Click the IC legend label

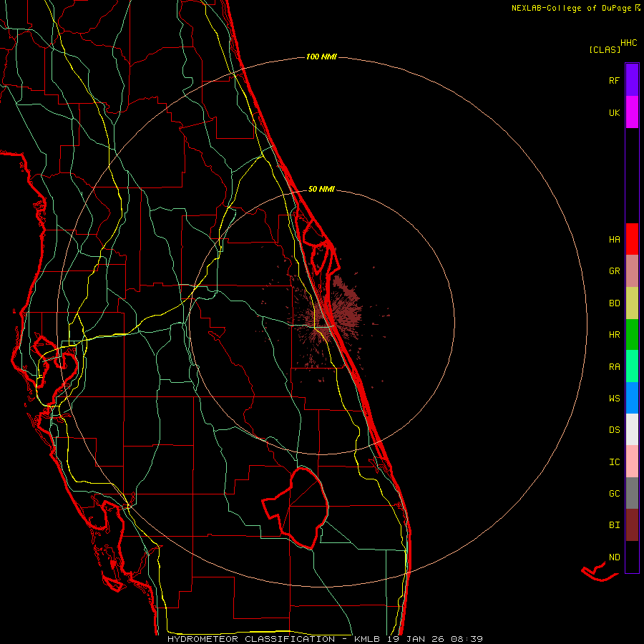click(x=614, y=462)
